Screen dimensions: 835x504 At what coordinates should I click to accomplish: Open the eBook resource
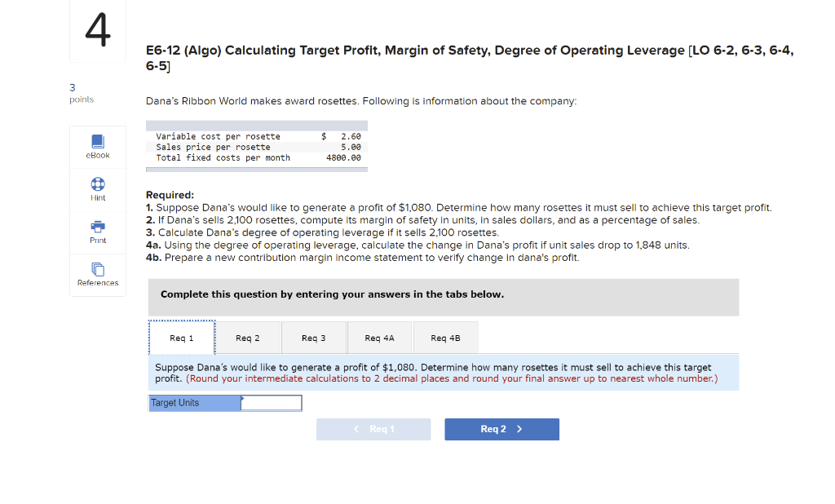[x=97, y=147]
